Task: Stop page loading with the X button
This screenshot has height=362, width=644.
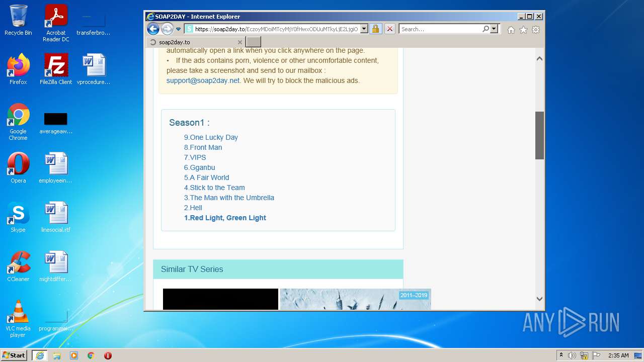Action: click(x=389, y=29)
